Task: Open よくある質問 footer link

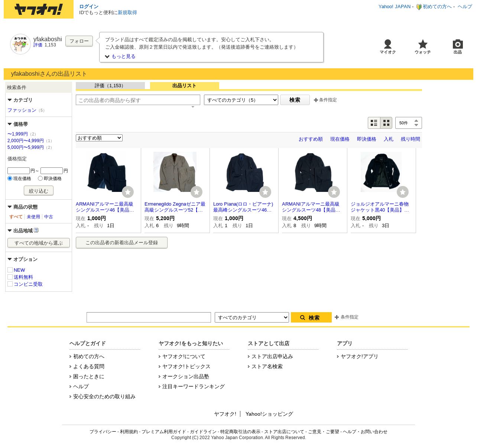Action: click(x=89, y=366)
